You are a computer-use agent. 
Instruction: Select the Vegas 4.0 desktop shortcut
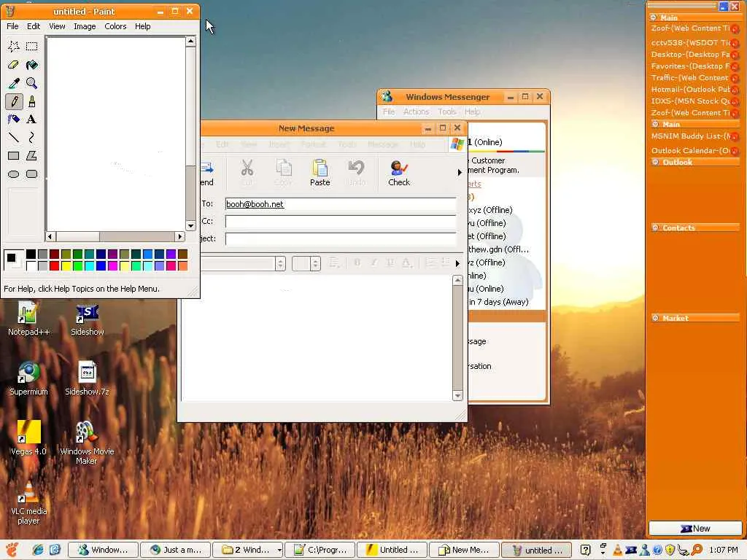click(x=28, y=438)
